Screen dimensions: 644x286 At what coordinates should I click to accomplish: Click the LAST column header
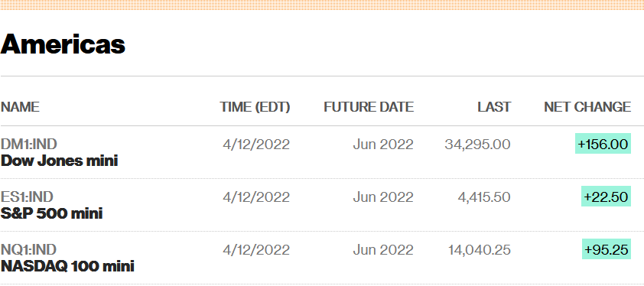click(x=494, y=107)
